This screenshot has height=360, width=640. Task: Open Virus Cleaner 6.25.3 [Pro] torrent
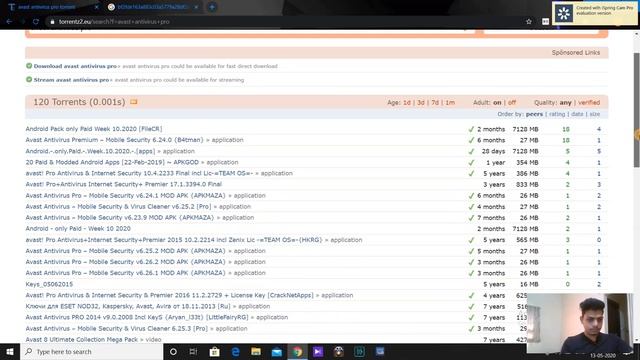[x=116, y=328]
